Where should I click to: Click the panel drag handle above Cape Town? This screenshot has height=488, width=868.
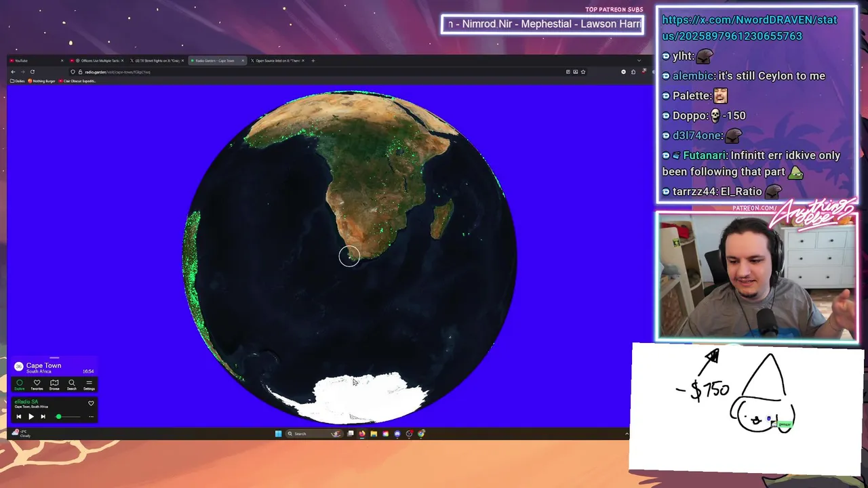click(x=54, y=358)
